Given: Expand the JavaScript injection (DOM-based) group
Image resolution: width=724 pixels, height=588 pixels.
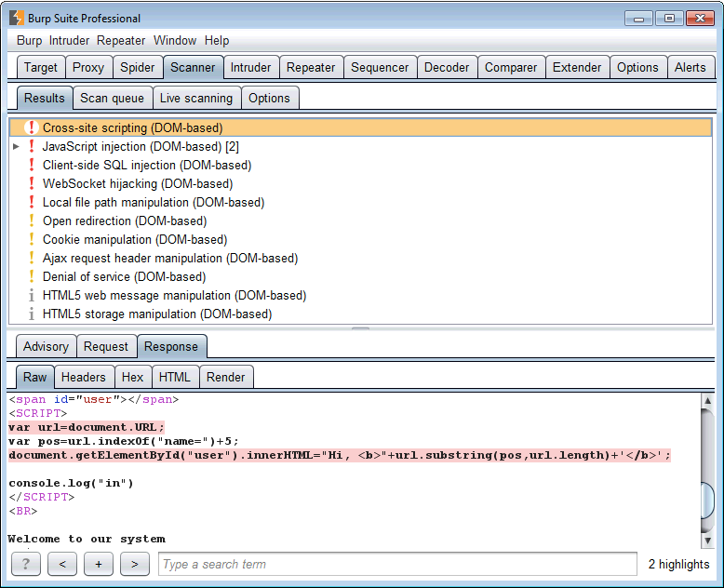Looking at the screenshot, I should point(16,146).
